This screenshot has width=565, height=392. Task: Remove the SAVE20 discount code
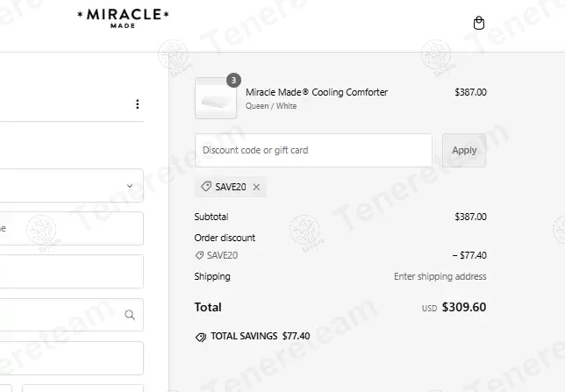click(x=256, y=187)
